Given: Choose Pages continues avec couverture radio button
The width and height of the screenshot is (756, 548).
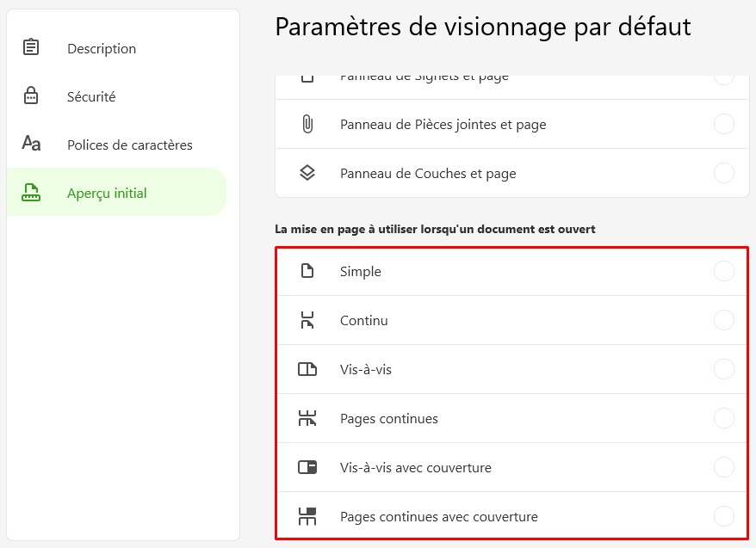Looking at the screenshot, I should click(723, 516).
